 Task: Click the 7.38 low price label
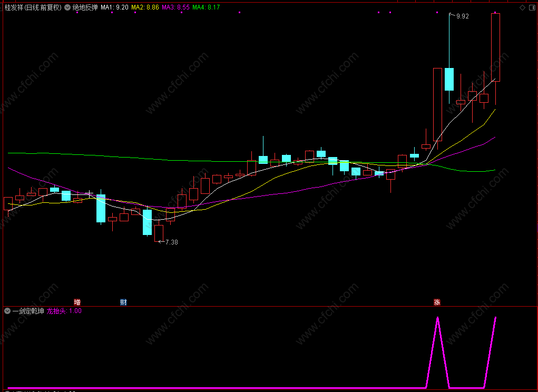click(172, 242)
